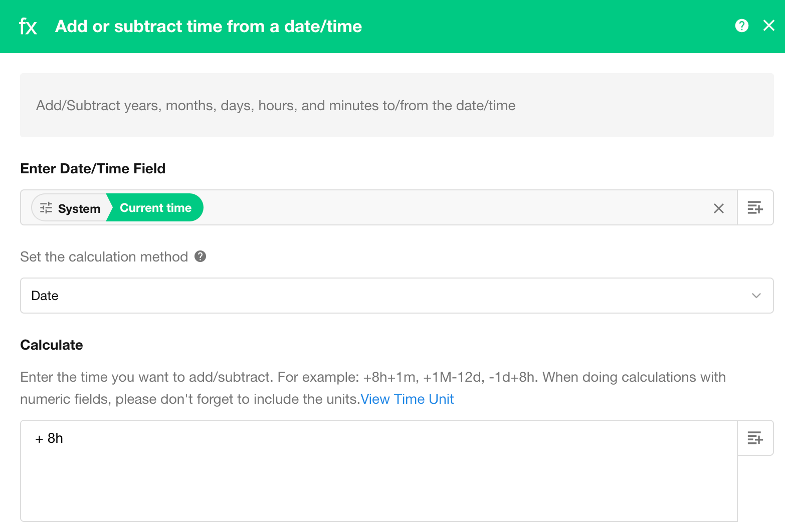The height and width of the screenshot is (532, 785).
Task: Open help from the header question mark
Action: point(741,26)
